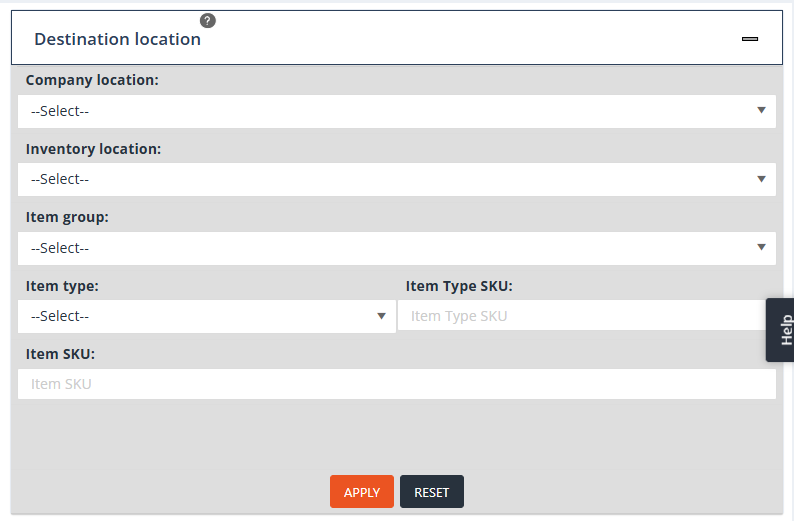
Task: Focus the Item Type SKU text field
Action: [580, 316]
